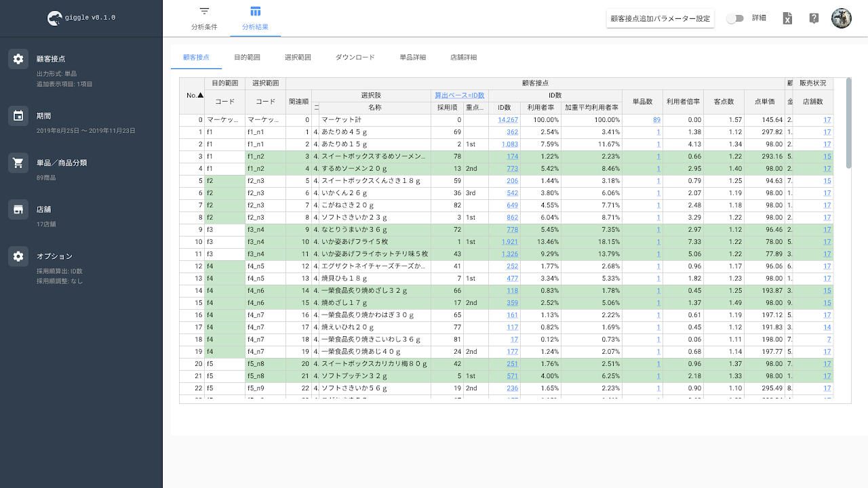Viewport: 868px width, 488px height.
Task: Open 店舗数 link 14 for 焼えいひれ２０ｇ row
Action: [x=827, y=327]
